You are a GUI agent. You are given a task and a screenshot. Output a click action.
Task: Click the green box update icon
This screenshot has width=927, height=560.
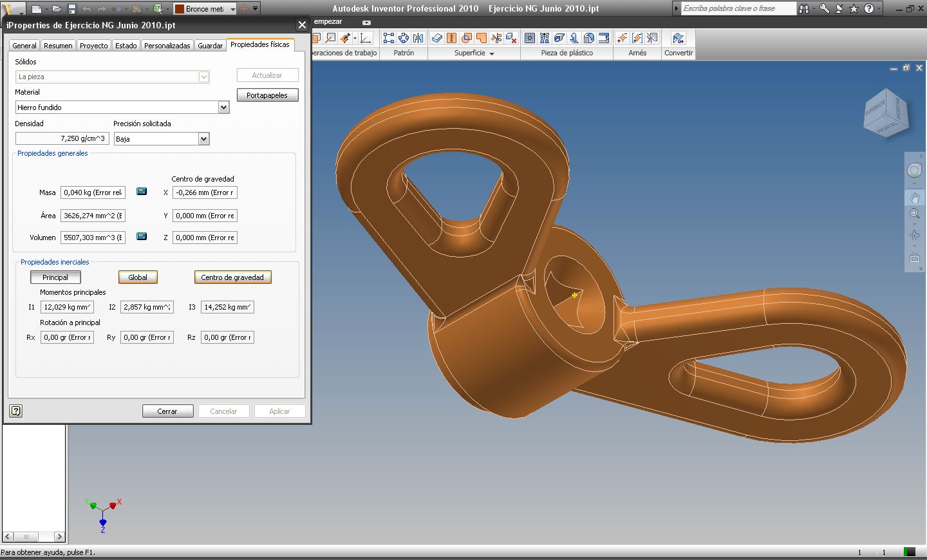coord(158,9)
